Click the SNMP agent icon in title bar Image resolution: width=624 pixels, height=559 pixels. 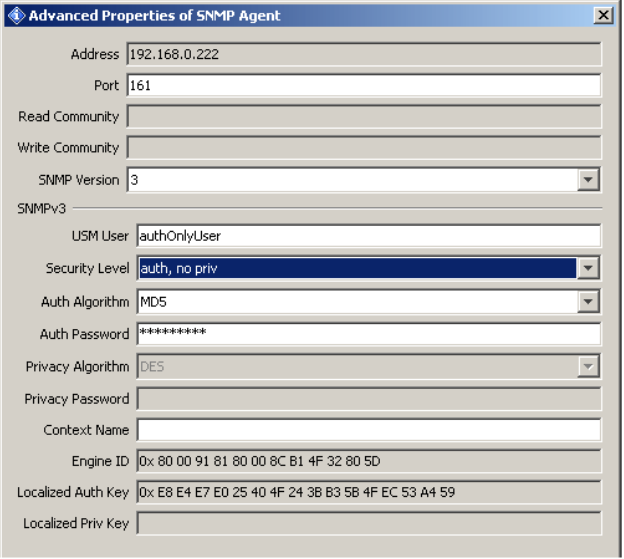[15, 15]
